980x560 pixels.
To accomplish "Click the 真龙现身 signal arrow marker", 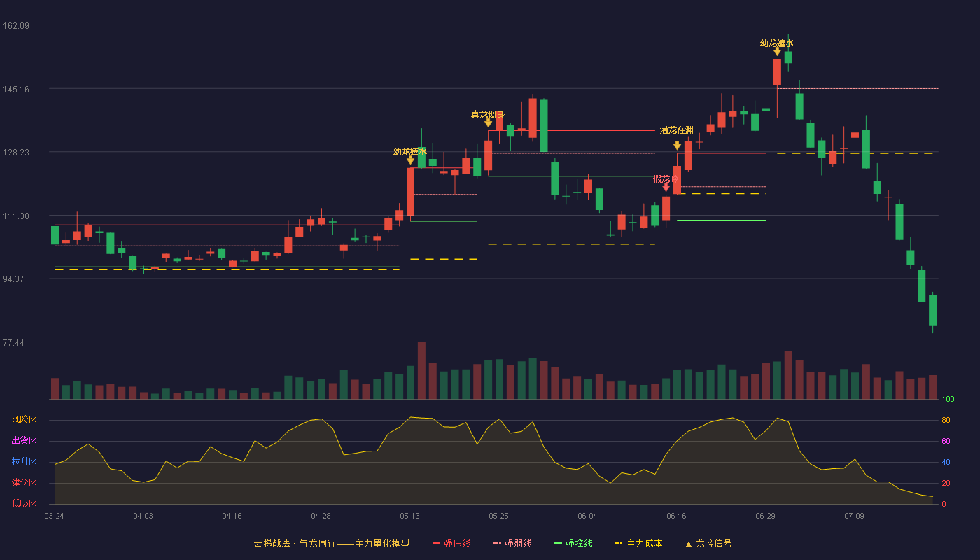I will tap(488, 122).
